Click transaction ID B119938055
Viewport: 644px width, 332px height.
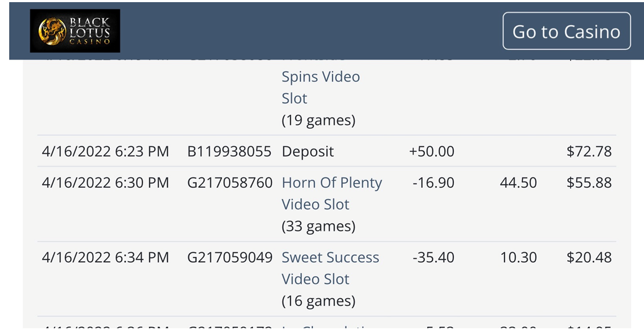(229, 151)
